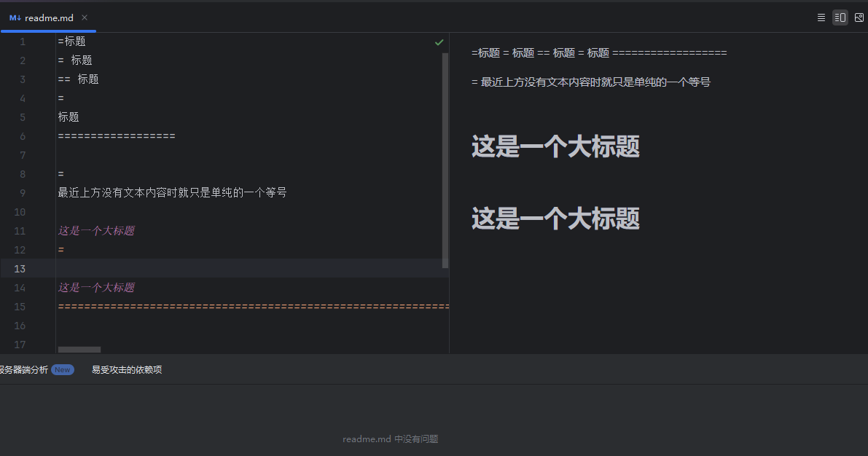Image resolution: width=868 pixels, height=456 pixels.
Task: Click the green inspection checkmark icon
Action: pos(439,42)
